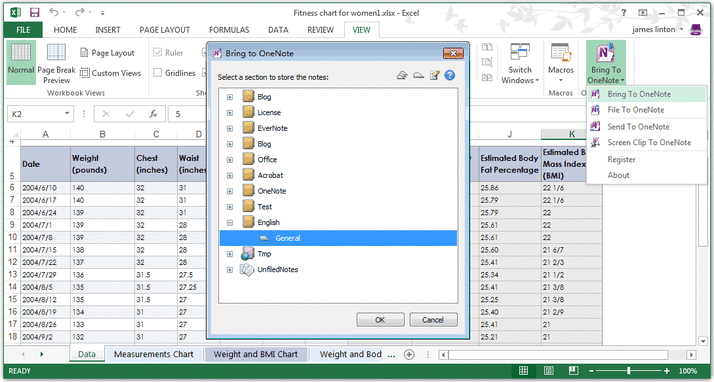Viewport: 714px width, 382px height.
Task: Add a new sheet with plus icon
Action: pos(409,354)
